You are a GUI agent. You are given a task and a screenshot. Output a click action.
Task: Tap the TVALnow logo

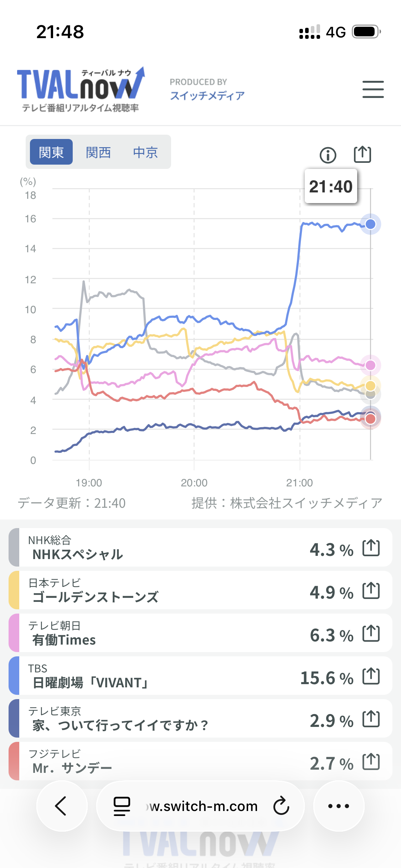(81, 89)
